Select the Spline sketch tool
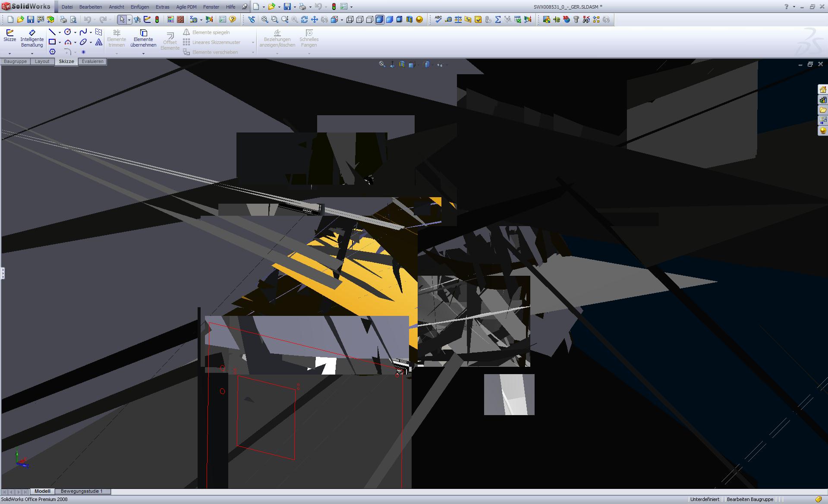Image resolution: width=828 pixels, height=504 pixels. tap(83, 32)
